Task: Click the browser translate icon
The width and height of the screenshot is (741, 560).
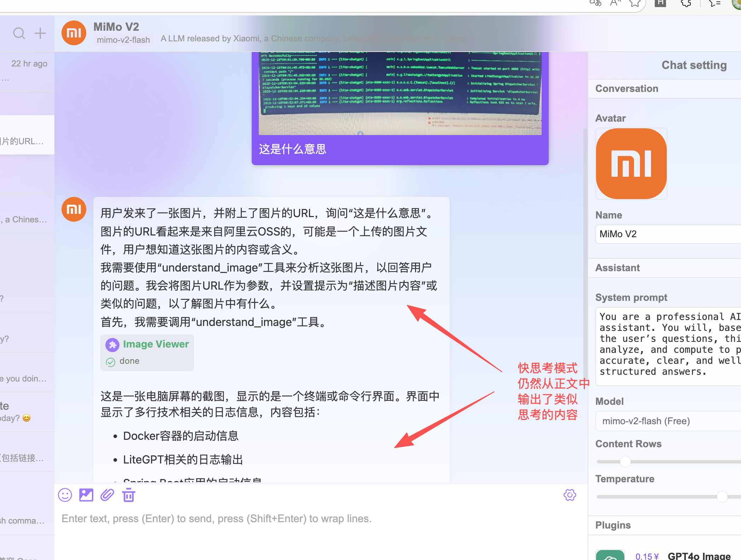Action: tap(595, 3)
